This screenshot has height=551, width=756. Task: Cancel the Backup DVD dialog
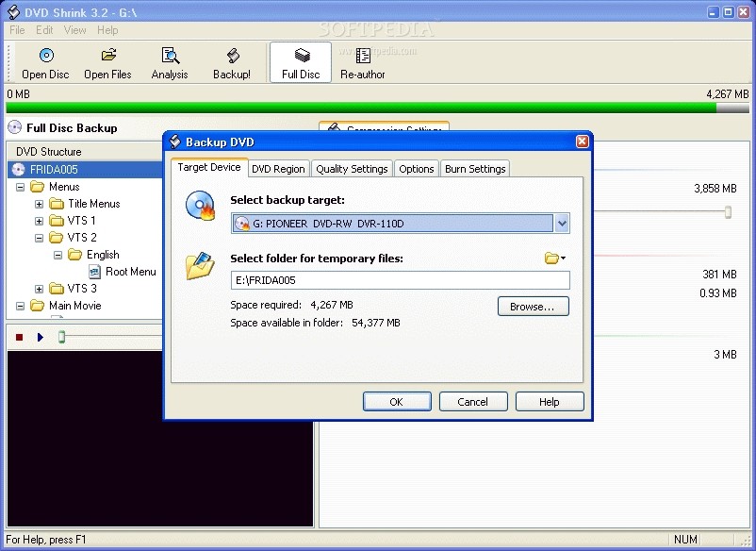click(473, 401)
